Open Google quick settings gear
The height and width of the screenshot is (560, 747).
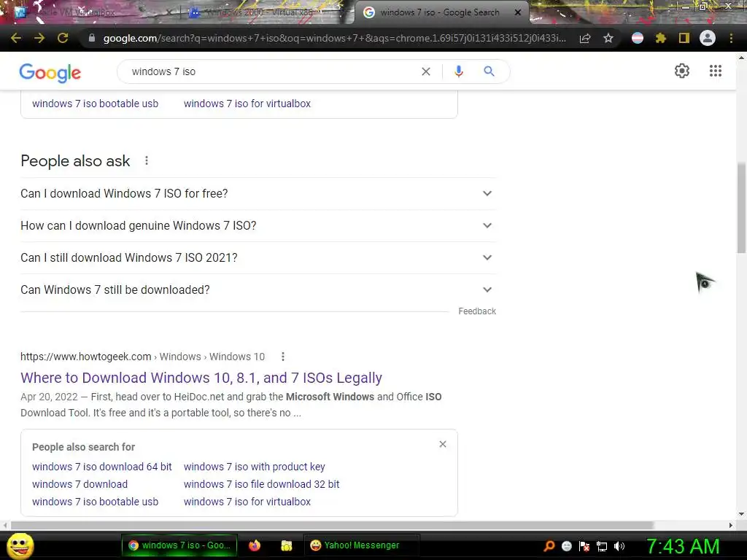(x=682, y=71)
